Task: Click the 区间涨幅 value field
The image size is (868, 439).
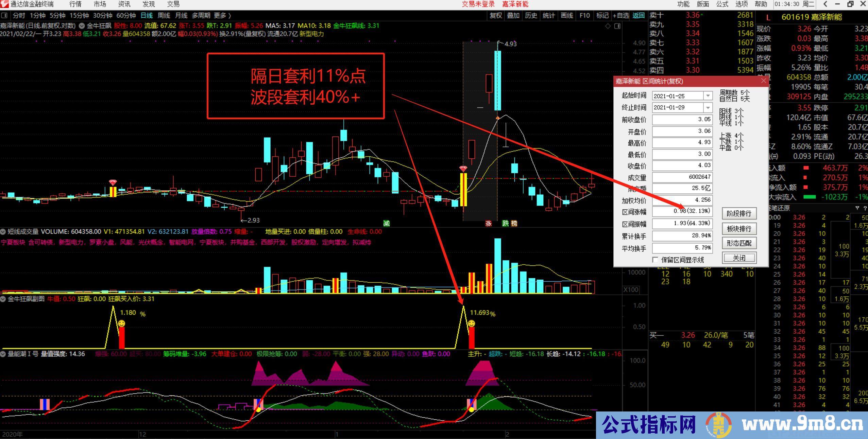Action: (x=682, y=211)
